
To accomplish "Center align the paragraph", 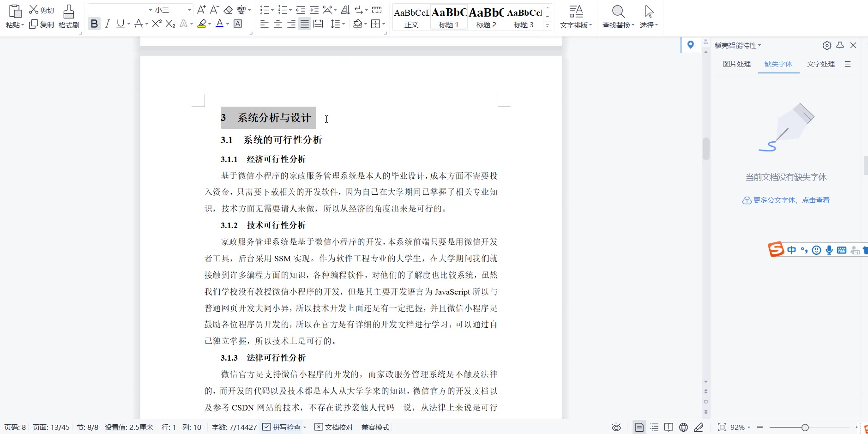I will tap(278, 24).
